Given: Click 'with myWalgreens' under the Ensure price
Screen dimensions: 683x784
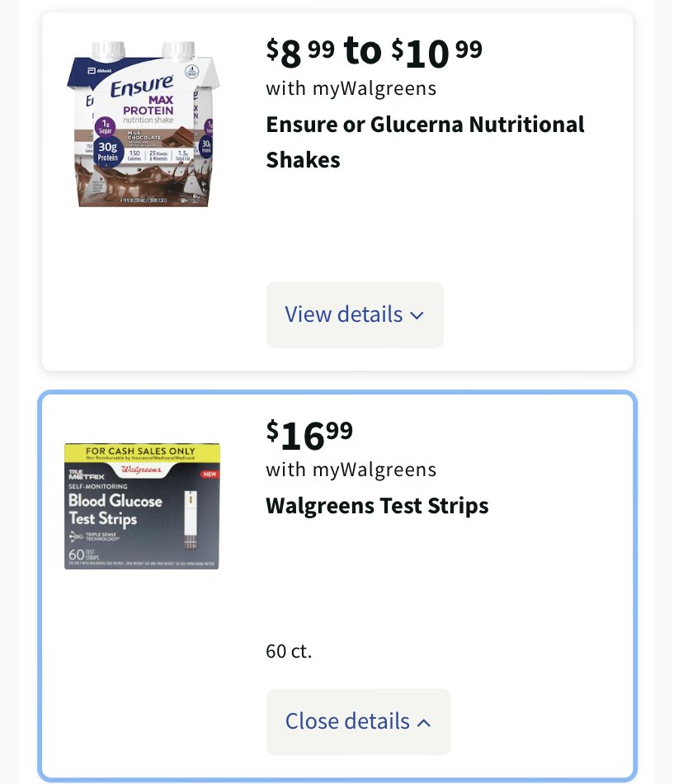Looking at the screenshot, I should [351, 88].
